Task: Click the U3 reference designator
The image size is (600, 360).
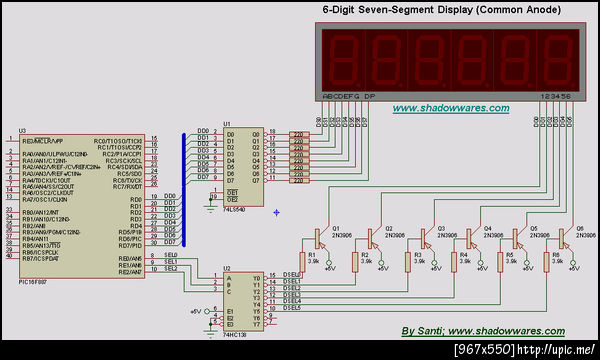Action: pos(23,131)
